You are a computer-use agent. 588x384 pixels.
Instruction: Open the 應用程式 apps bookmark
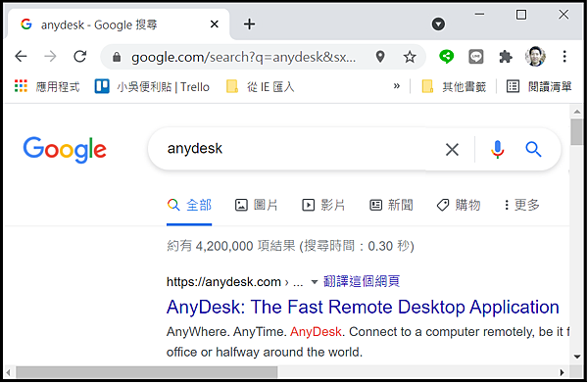tap(47, 86)
